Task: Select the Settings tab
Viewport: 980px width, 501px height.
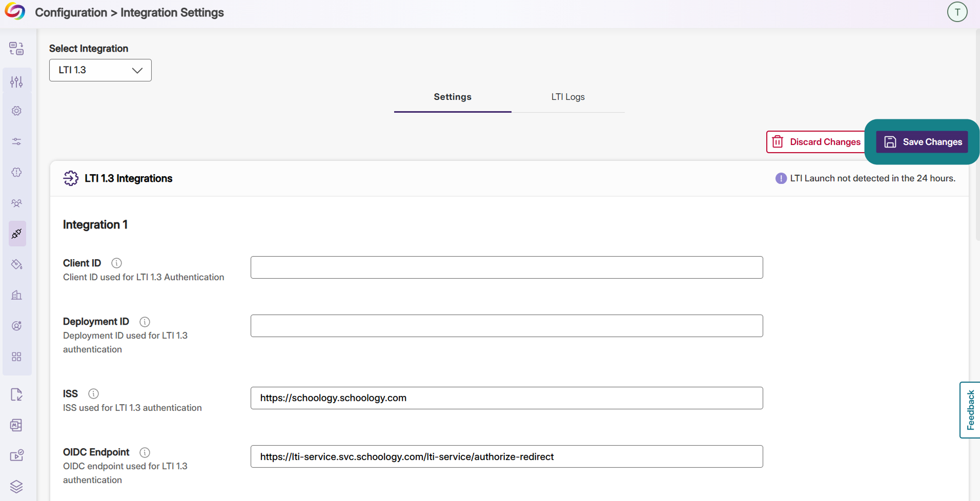Action: (x=453, y=97)
